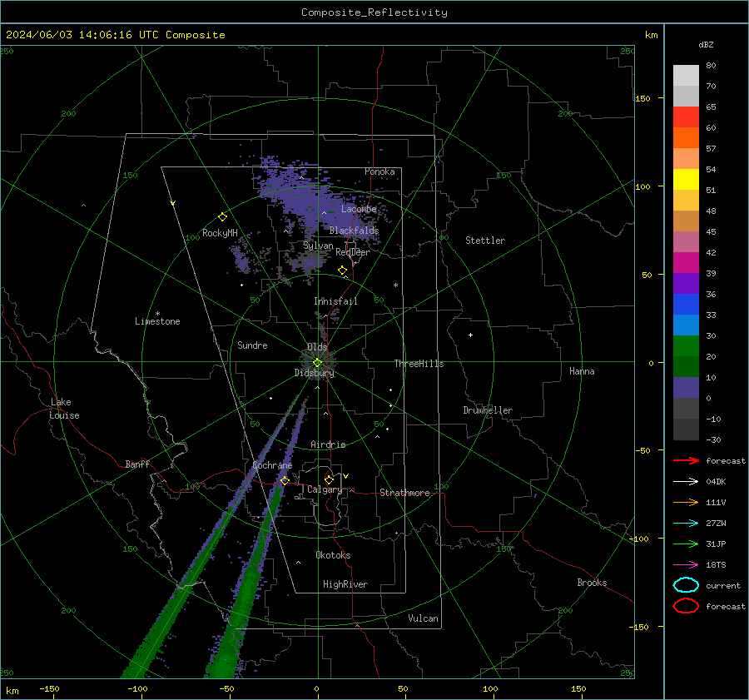The height and width of the screenshot is (700, 749).
Task: Click the dBZ legend heading
Action: (x=706, y=44)
